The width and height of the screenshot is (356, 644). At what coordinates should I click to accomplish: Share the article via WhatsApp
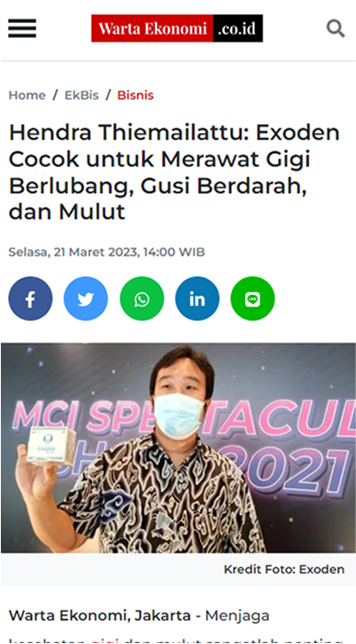point(142,299)
